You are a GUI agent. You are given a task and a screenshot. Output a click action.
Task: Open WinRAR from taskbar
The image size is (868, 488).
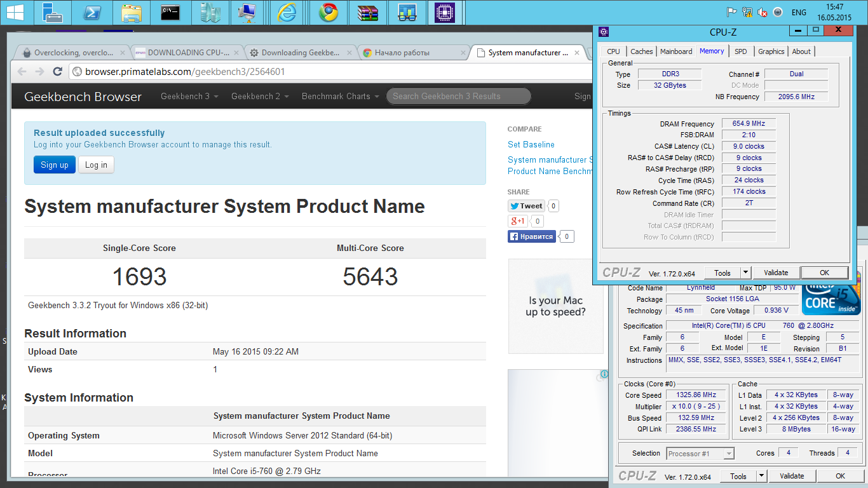[367, 12]
